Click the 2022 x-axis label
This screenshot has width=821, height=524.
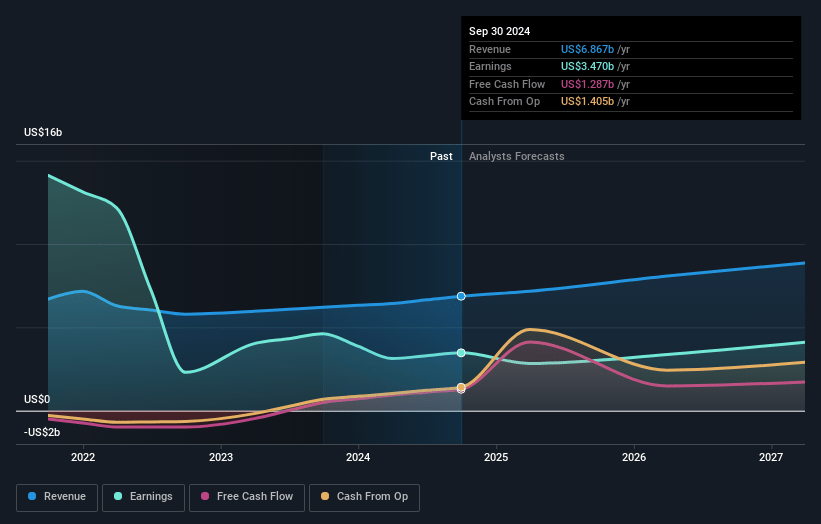click(x=83, y=458)
